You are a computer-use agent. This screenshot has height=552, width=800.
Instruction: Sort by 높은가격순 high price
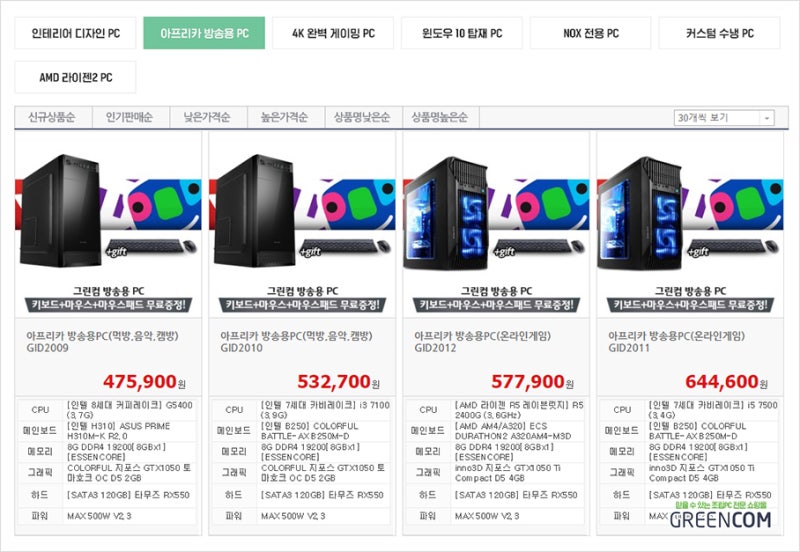click(x=286, y=117)
